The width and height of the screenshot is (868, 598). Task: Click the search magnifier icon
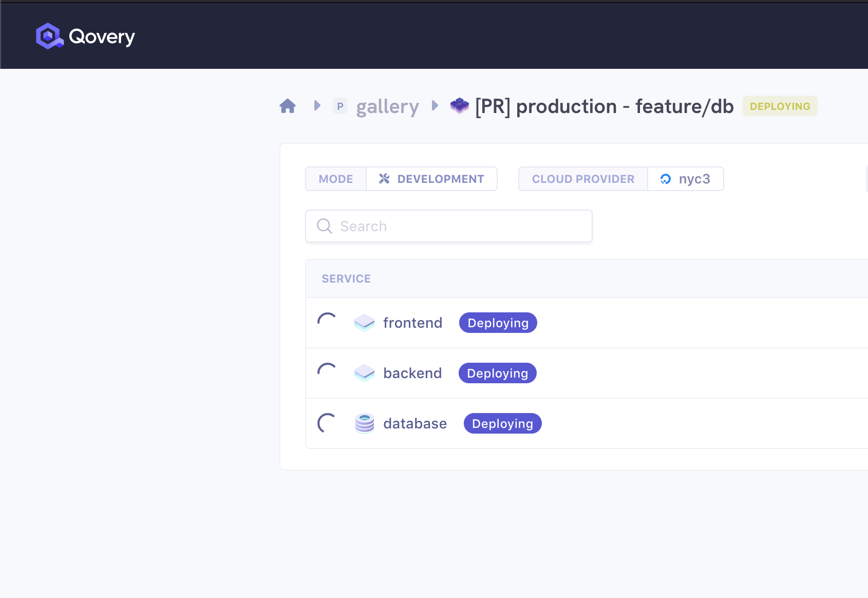[325, 226]
